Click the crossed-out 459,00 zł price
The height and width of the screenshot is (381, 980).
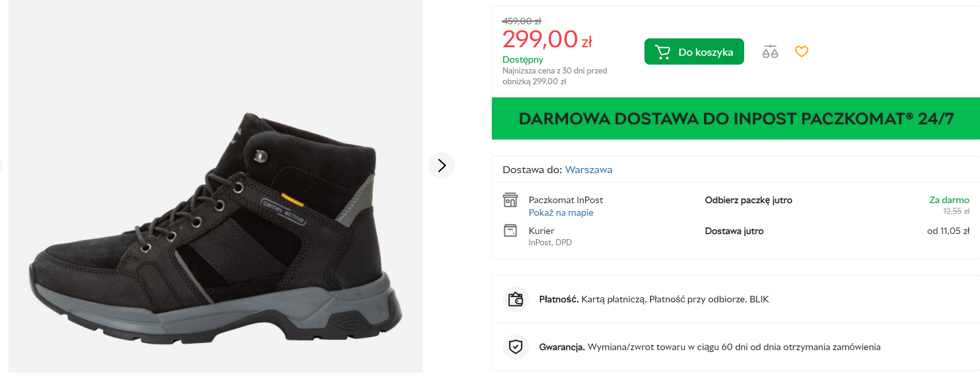pos(521,21)
